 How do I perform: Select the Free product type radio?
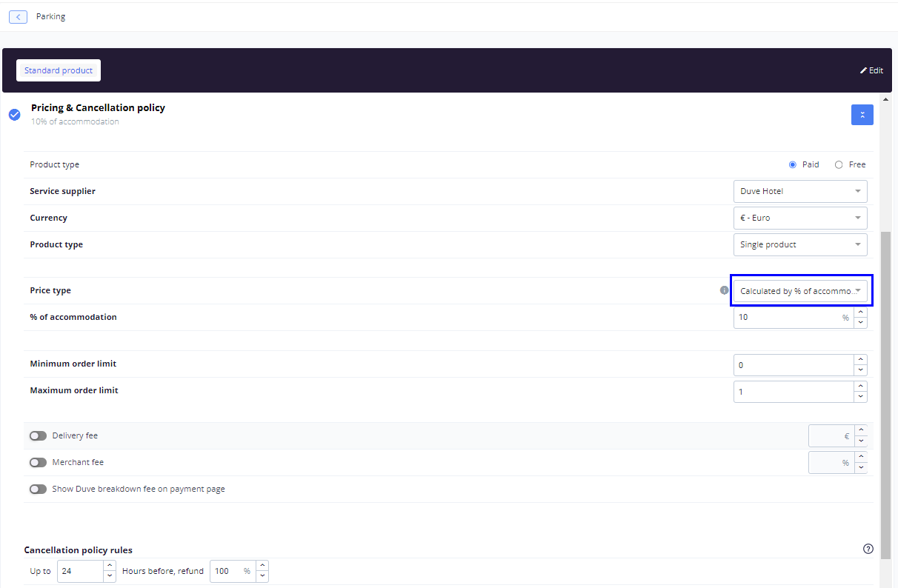(839, 164)
